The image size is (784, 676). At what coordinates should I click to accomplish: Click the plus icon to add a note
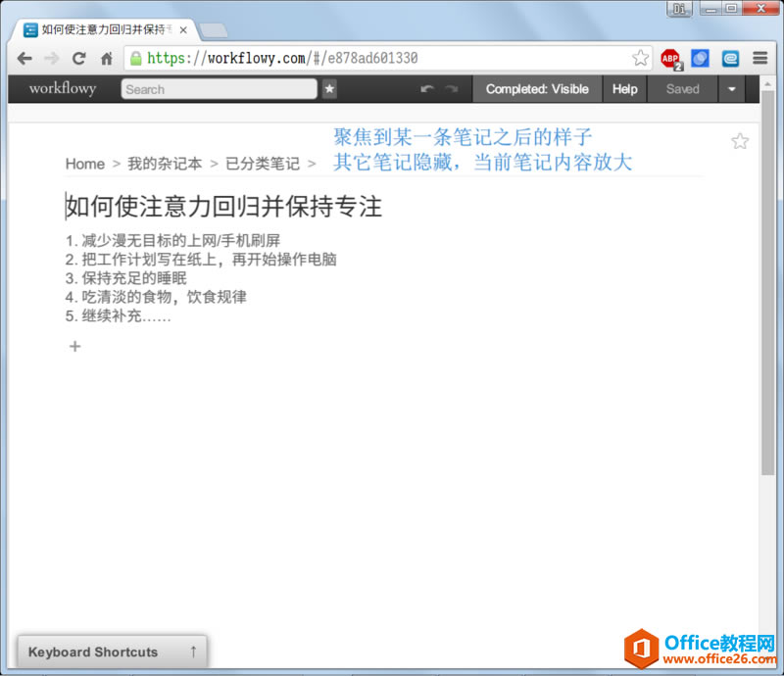click(x=74, y=346)
